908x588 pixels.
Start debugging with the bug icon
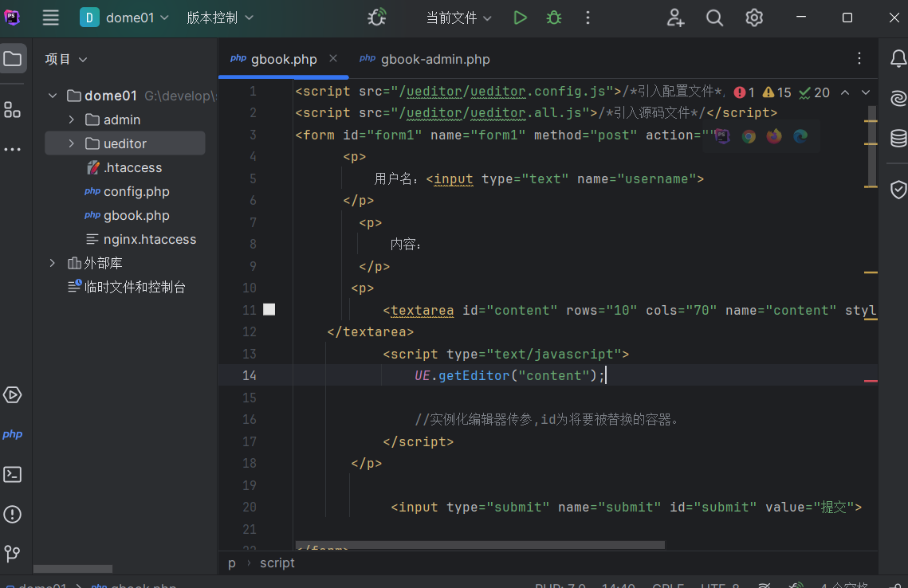553,18
